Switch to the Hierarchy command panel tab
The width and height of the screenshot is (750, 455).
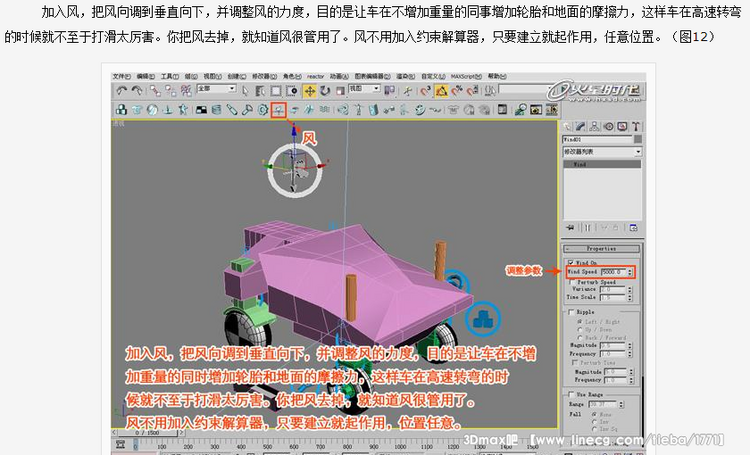tap(595, 126)
